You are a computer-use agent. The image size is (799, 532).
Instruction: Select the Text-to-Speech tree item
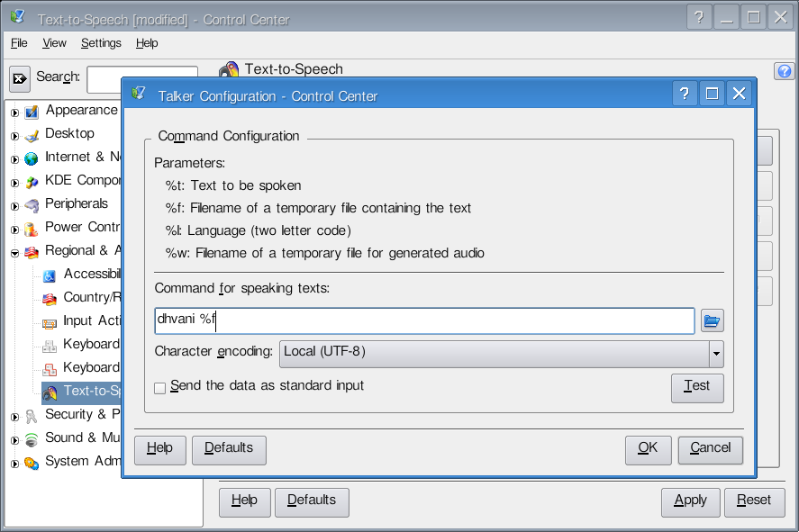(82, 392)
